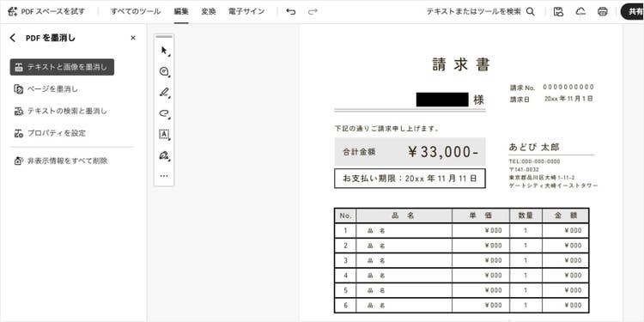644x322 pixels.
Task: Undo the last action
Action: click(x=291, y=11)
